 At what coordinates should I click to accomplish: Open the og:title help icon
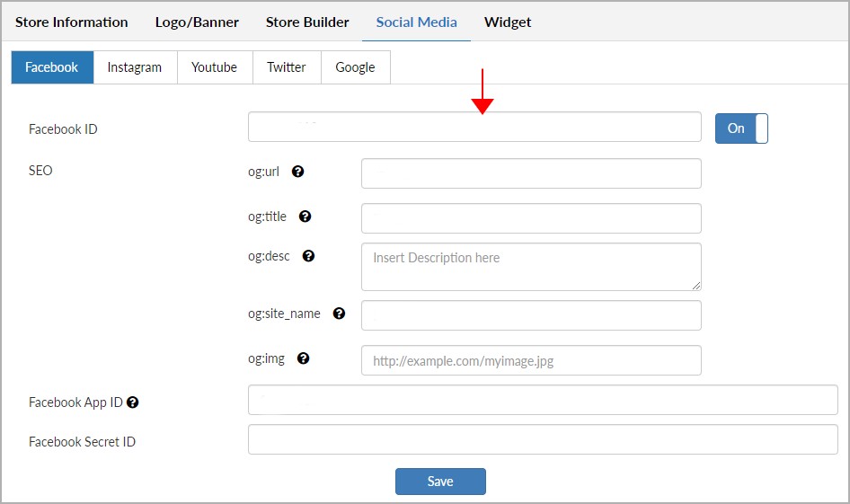pos(305,217)
